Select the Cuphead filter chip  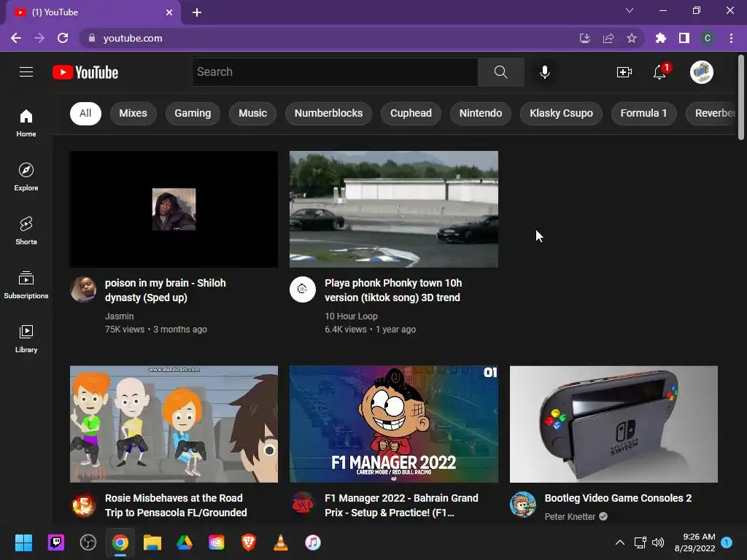pyautogui.click(x=411, y=113)
